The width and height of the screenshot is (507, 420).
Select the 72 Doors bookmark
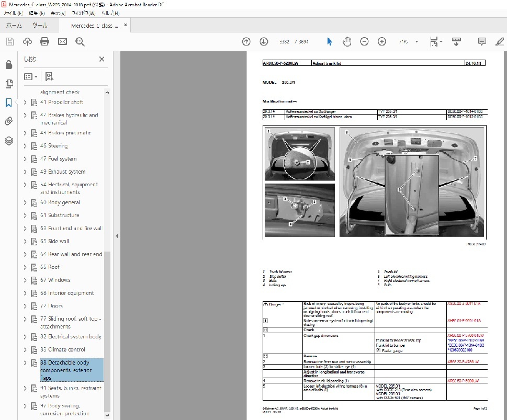point(51,306)
